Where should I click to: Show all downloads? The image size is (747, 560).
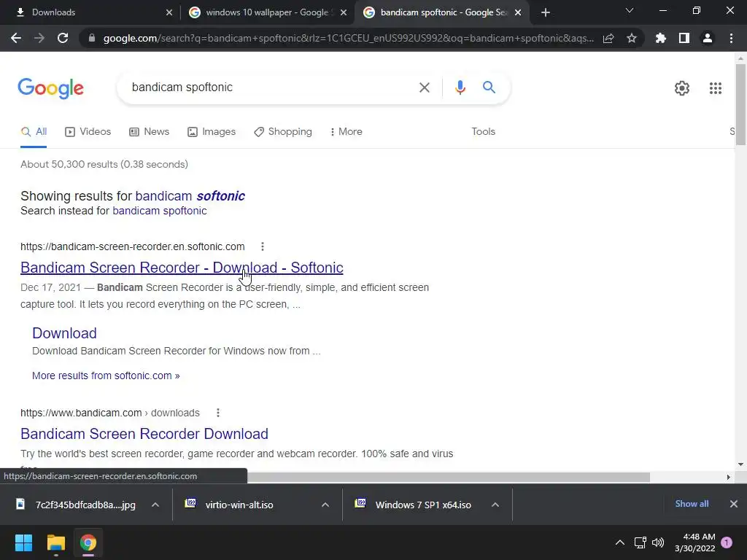click(x=692, y=504)
